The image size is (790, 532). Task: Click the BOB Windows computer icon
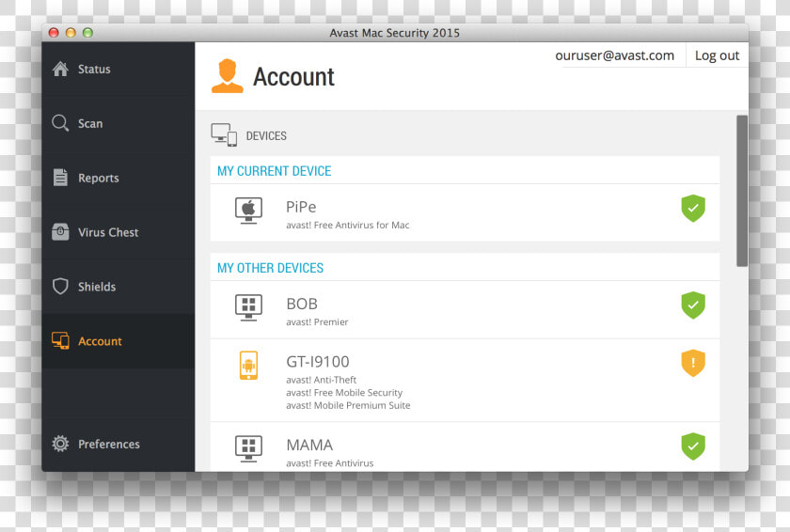[x=249, y=307]
